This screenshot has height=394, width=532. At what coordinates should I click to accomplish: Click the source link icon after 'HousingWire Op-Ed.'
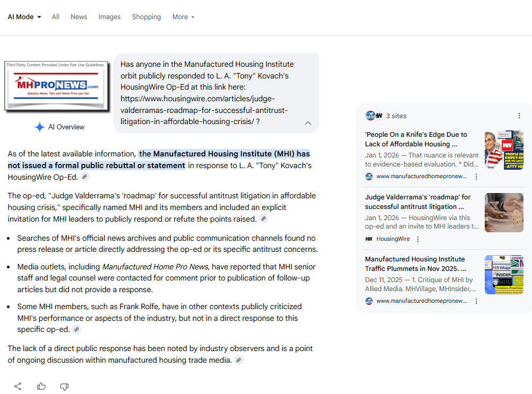[85, 177]
